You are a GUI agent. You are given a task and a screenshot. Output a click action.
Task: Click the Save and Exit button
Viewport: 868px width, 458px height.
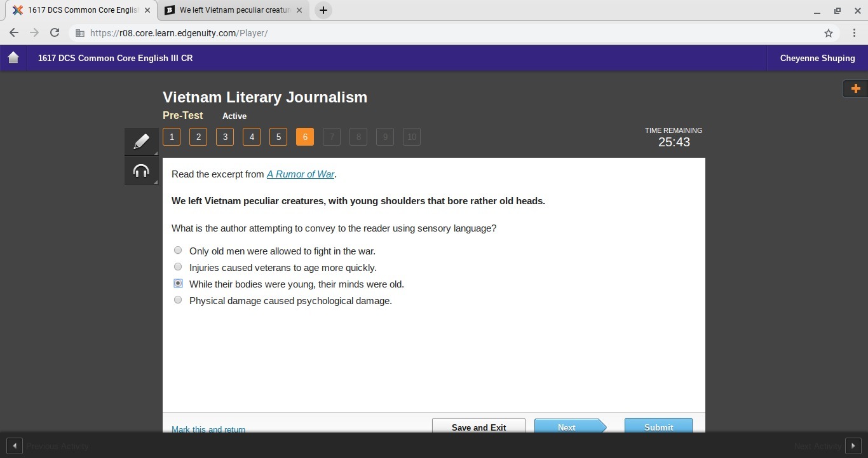[x=478, y=426]
